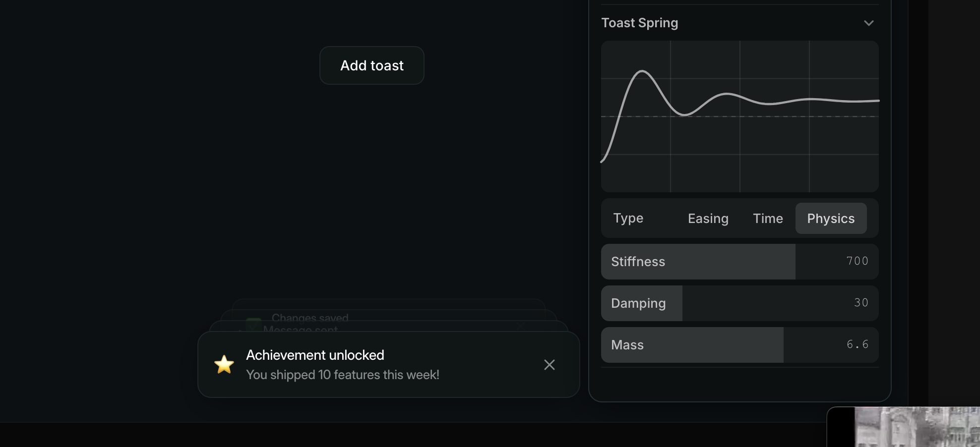Screen dimensions: 980x447
Task: Click the Mass value 6.6
Action: tap(857, 344)
